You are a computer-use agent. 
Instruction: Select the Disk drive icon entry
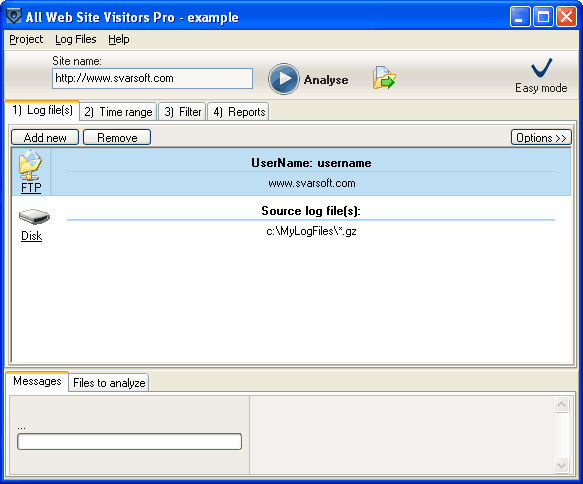pos(33,225)
